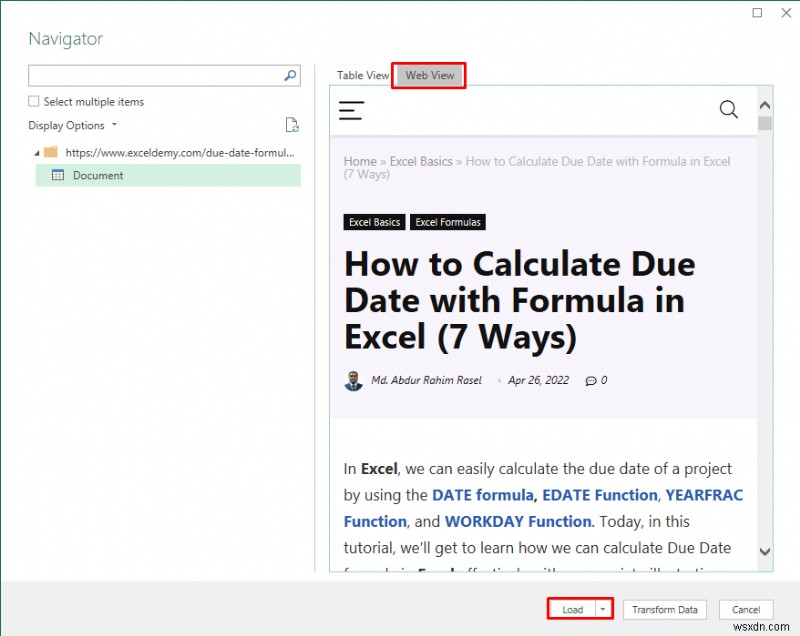Switch to the Table View tab

point(362,74)
